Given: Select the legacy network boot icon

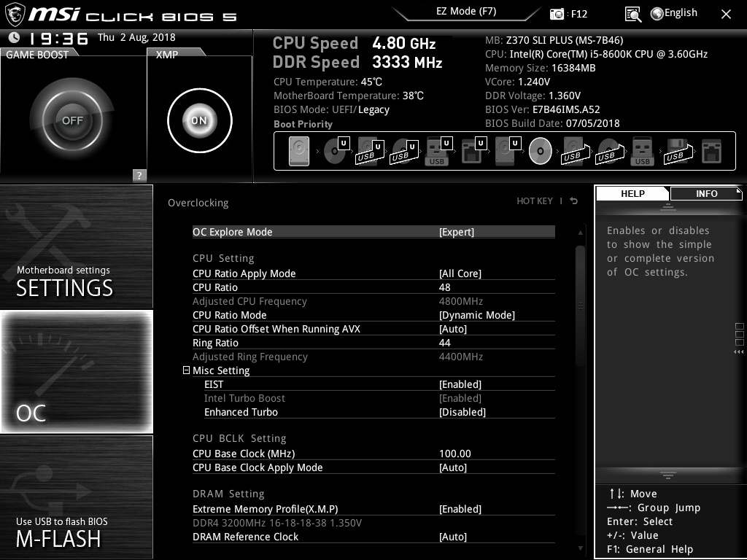Looking at the screenshot, I should (x=712, y=152).
